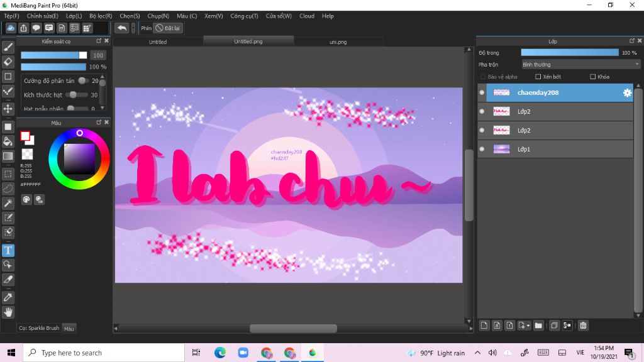Select the Brush tool
The width and height of the screenshot is (644, 362).
point(8,47)
